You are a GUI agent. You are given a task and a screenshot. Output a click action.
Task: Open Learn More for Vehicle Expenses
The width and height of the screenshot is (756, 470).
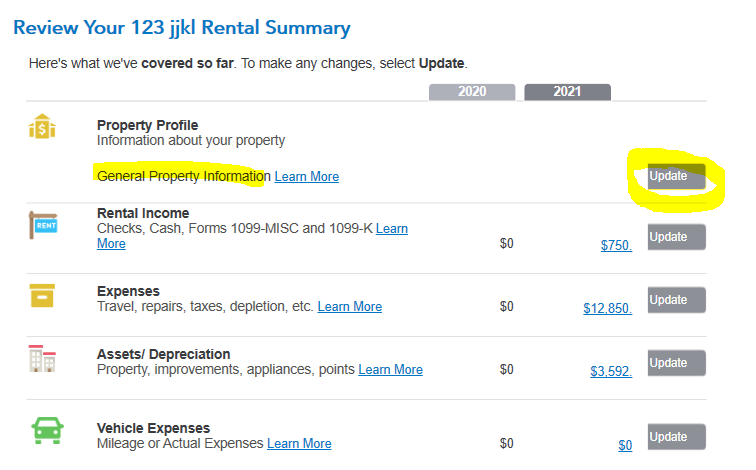pyautogui.click(x=299, y=443)
